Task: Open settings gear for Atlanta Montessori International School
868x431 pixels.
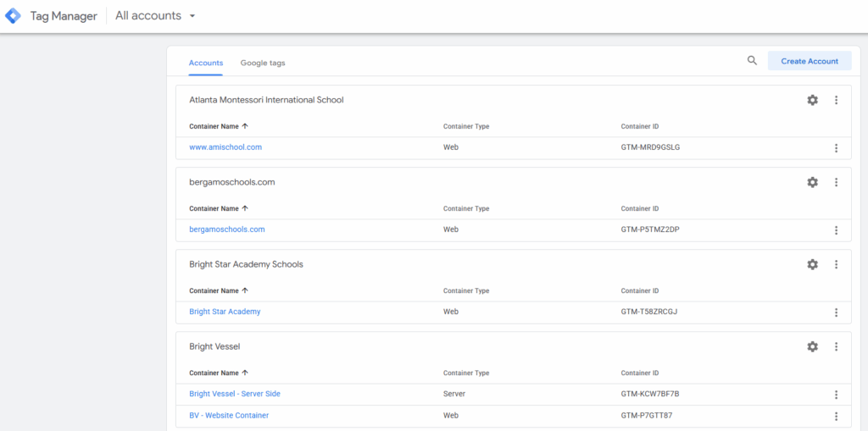Action: (x=812, y=100)
